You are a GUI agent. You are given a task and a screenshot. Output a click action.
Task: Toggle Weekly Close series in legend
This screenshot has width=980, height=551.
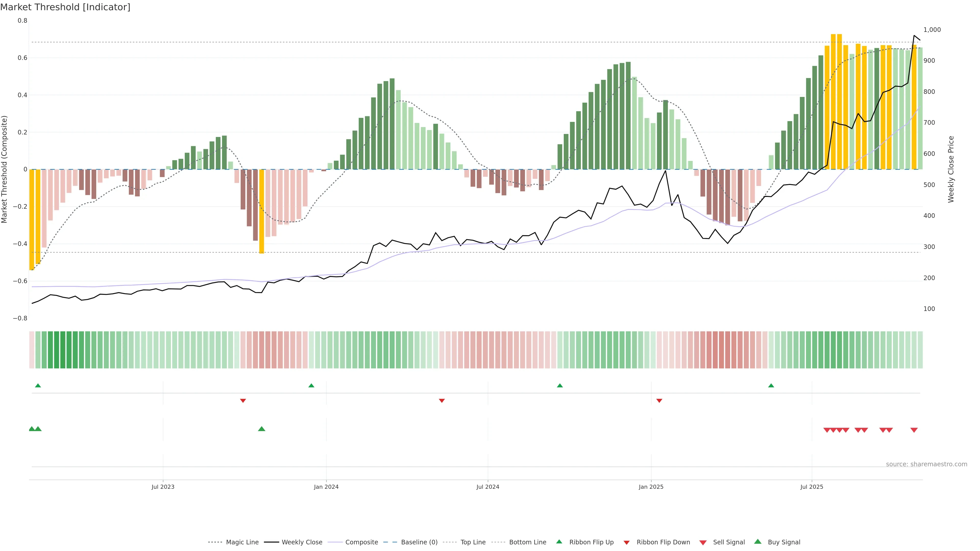click(x=302, y=542)
